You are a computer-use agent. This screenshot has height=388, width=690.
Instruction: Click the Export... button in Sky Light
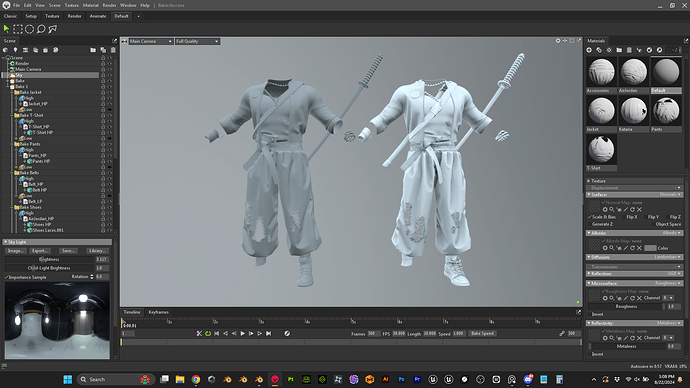point(40,251)
